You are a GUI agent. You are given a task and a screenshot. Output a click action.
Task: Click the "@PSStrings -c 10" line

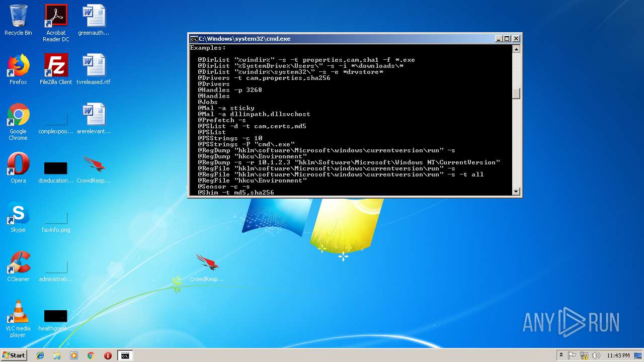(230, 138)
